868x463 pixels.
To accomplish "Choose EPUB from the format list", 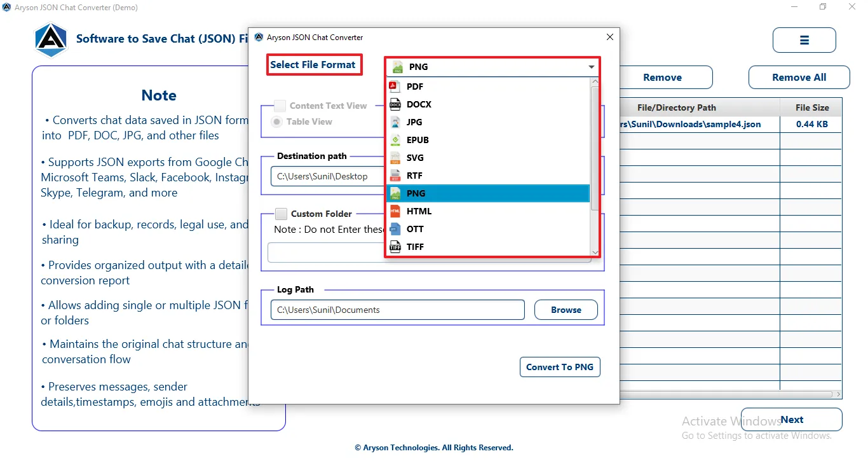I will click(489, 140).
